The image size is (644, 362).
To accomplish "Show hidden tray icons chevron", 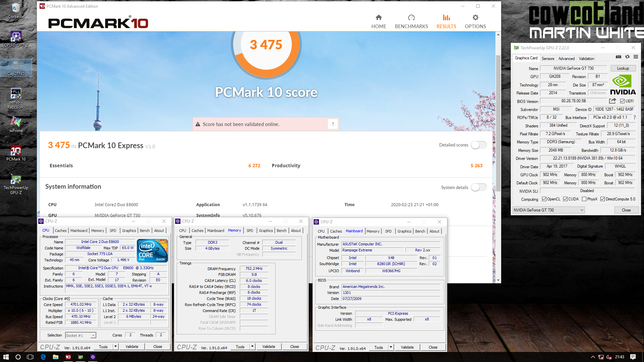I will point(593,357).
